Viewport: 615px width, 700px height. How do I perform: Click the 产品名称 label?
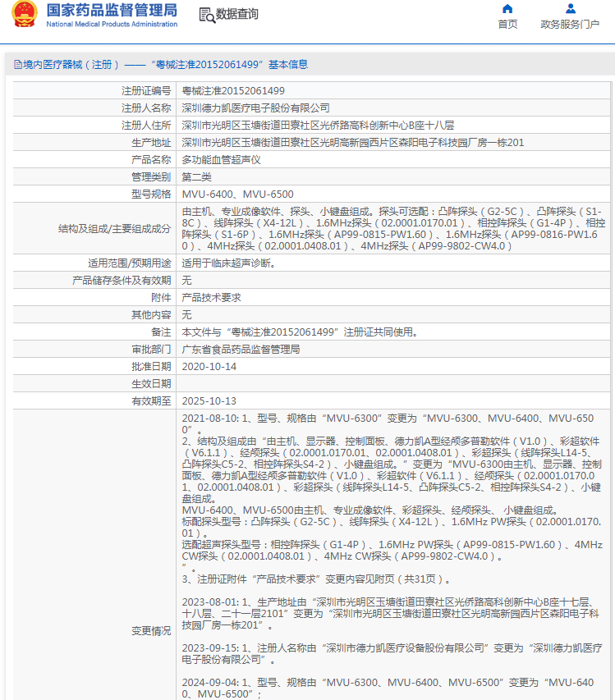151,160
